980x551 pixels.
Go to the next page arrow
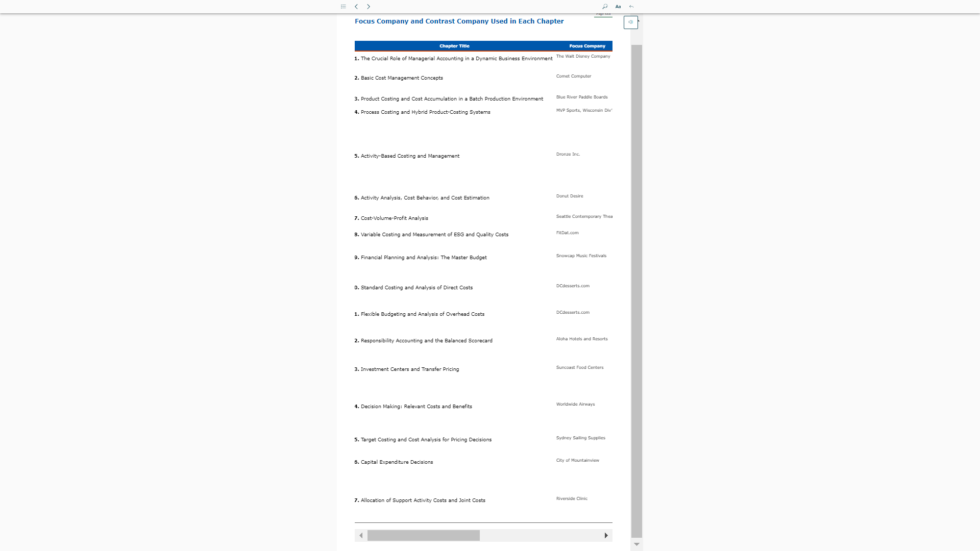[x=369, y=7]
